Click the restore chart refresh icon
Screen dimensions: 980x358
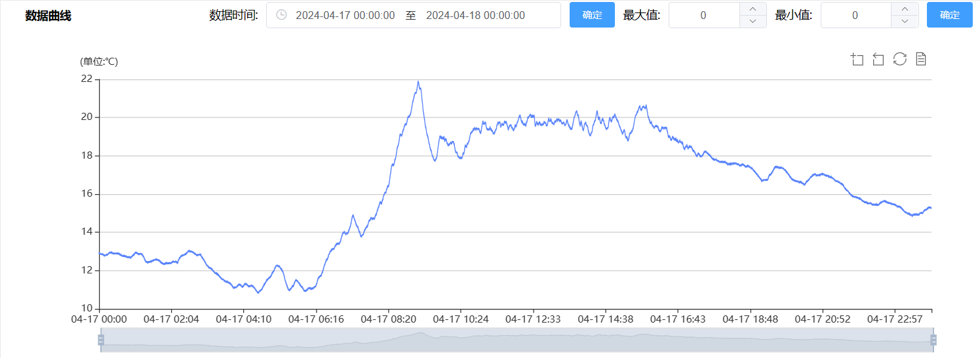click(x=900, y=59)
